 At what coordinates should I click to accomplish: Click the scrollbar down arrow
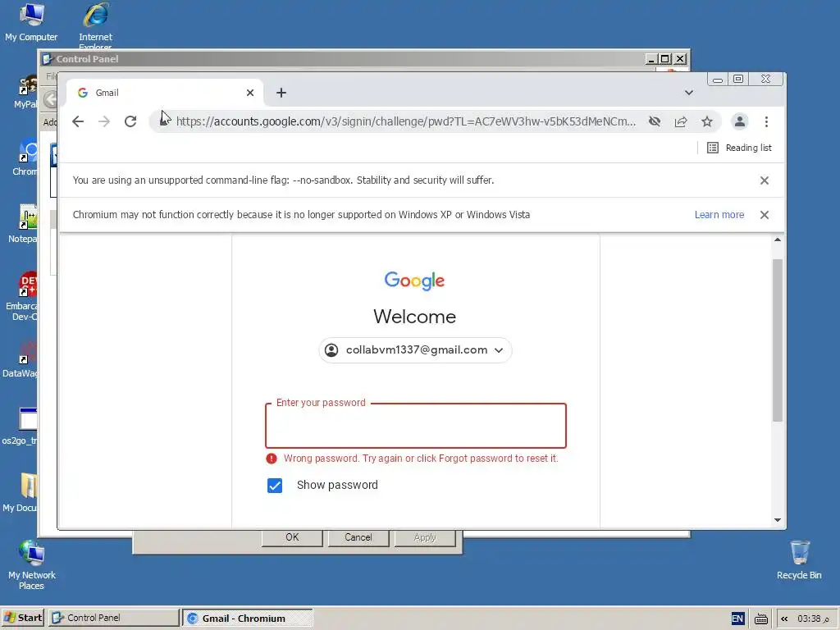[x=778, y=520]
